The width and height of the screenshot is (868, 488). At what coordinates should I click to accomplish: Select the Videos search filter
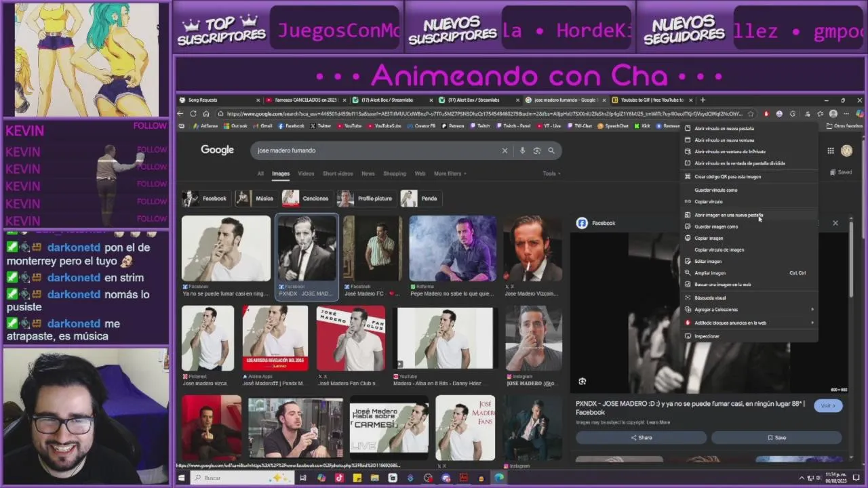click(x=306, y=174)
